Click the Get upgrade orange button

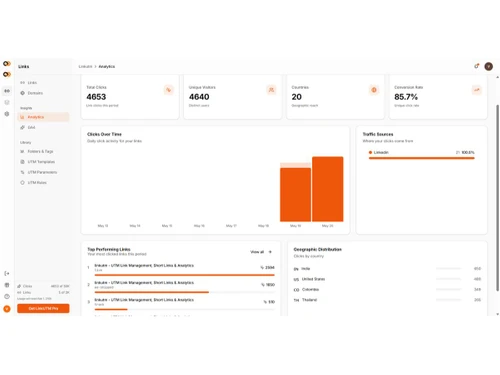[43, 308]
